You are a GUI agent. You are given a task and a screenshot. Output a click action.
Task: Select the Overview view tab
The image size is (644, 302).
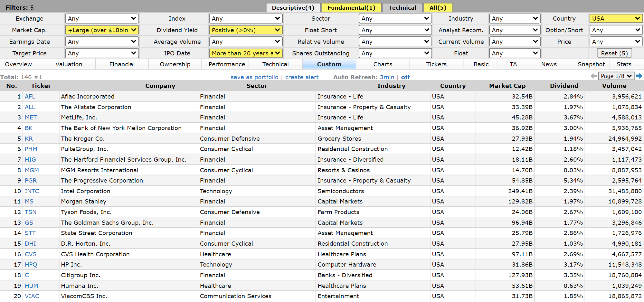(x=18, y=64)
